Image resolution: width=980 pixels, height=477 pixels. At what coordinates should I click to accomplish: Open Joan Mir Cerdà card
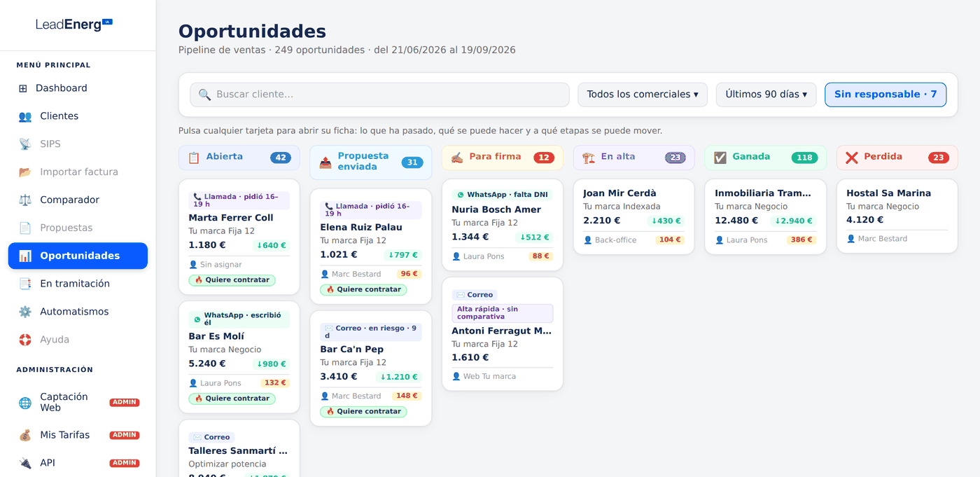tap(634, 216)
